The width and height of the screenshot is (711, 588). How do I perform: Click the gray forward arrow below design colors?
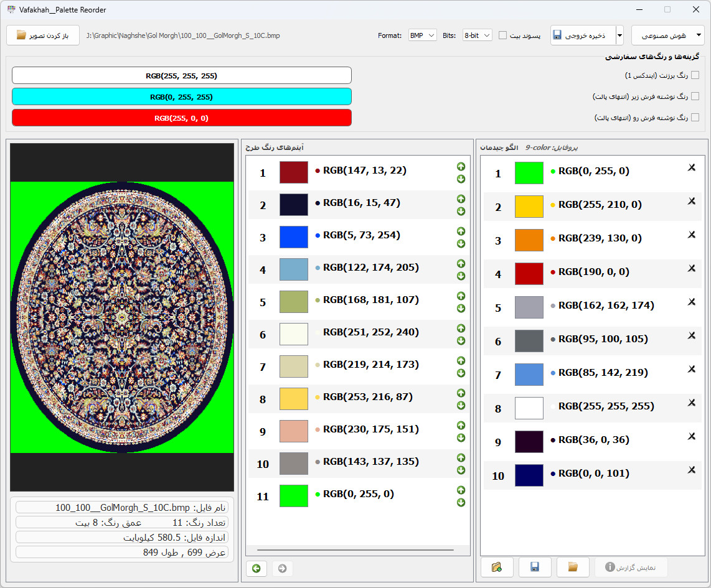(x=282, y=568)
